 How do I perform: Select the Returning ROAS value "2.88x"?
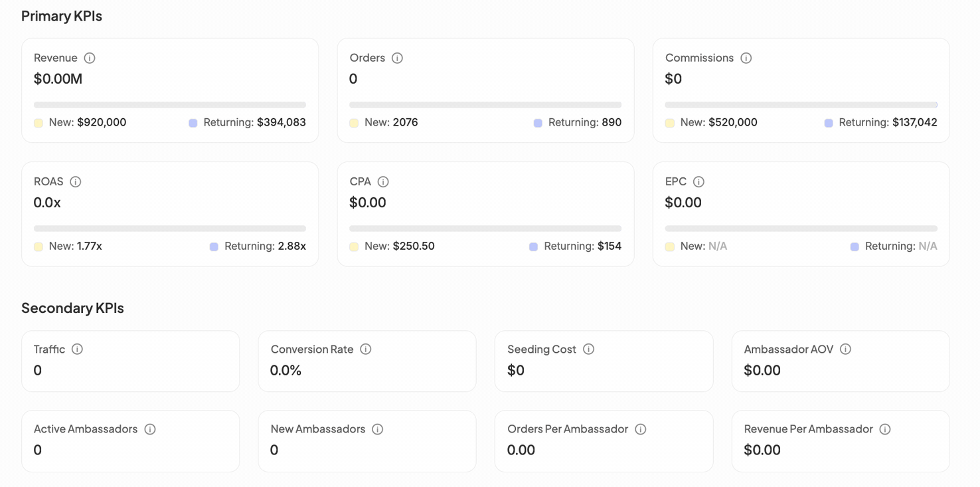(292, 246)
